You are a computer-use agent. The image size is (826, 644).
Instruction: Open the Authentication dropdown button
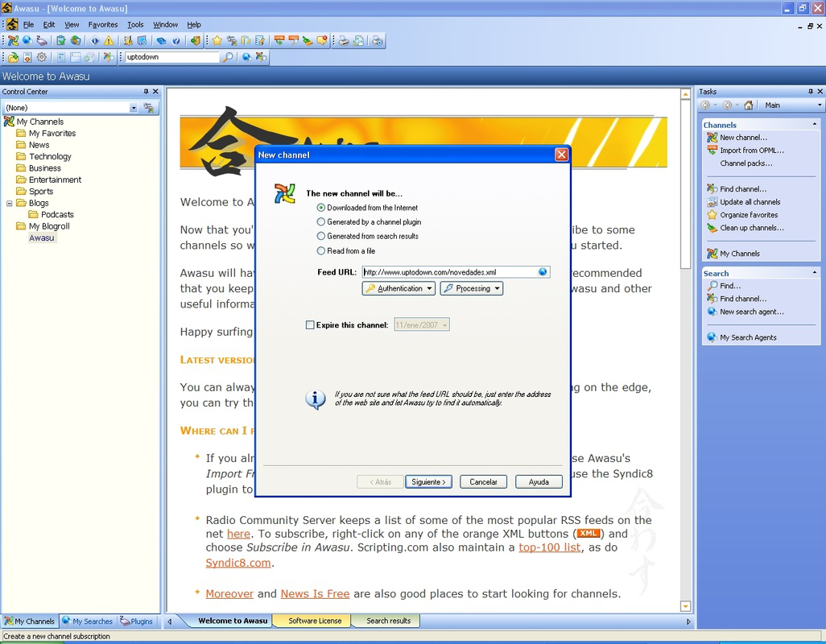pos(399,288)
